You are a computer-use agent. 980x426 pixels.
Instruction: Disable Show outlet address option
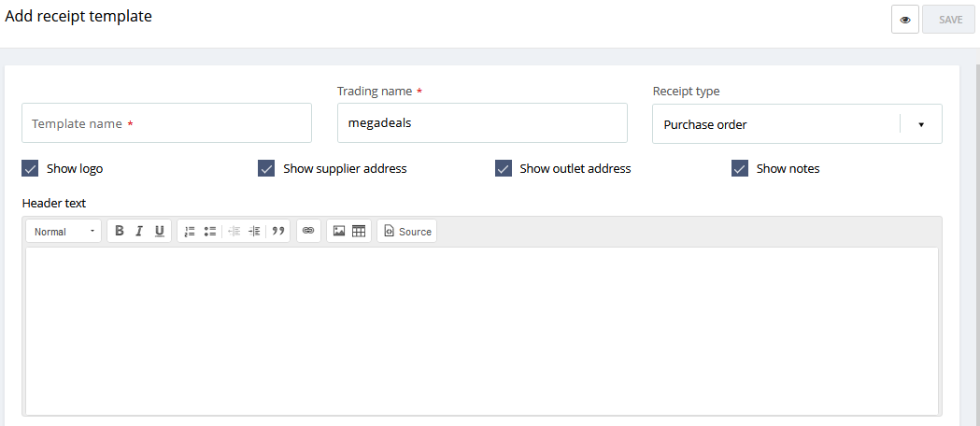(x=504, y=169)
